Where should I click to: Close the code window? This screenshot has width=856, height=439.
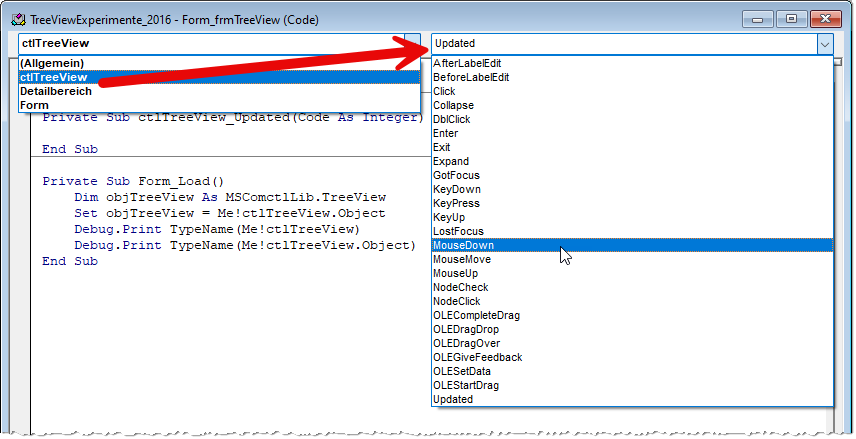pos(825,19)
